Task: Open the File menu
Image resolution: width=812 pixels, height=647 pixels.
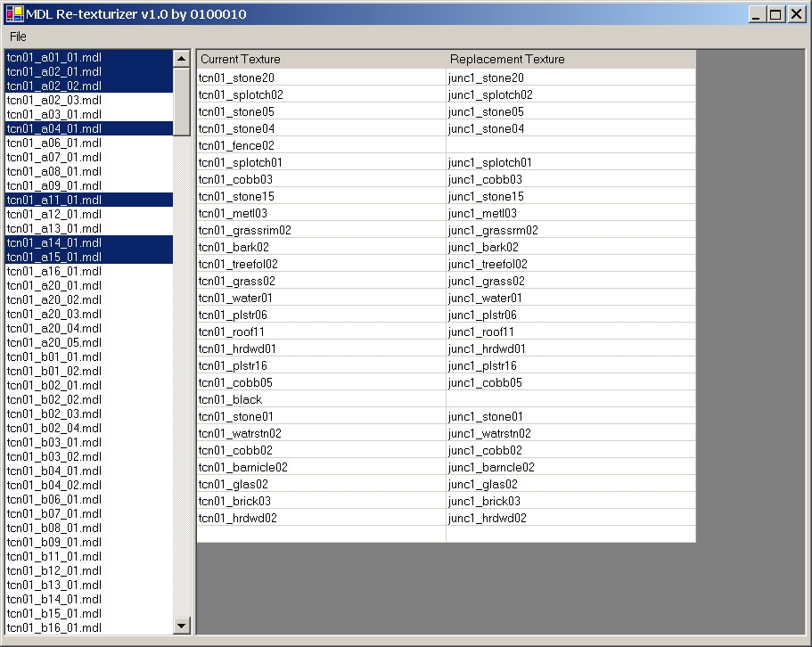Action: 18,37
